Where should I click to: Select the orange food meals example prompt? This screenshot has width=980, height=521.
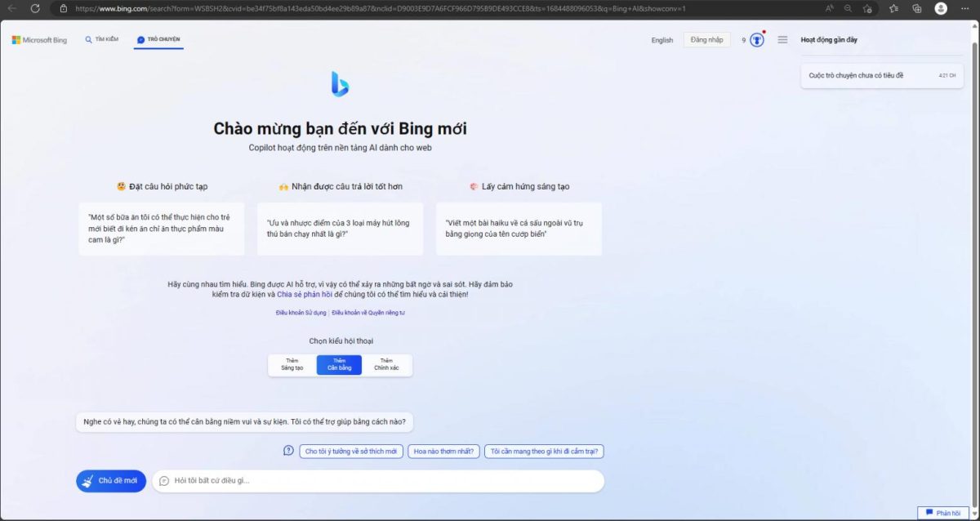(162, 229)
